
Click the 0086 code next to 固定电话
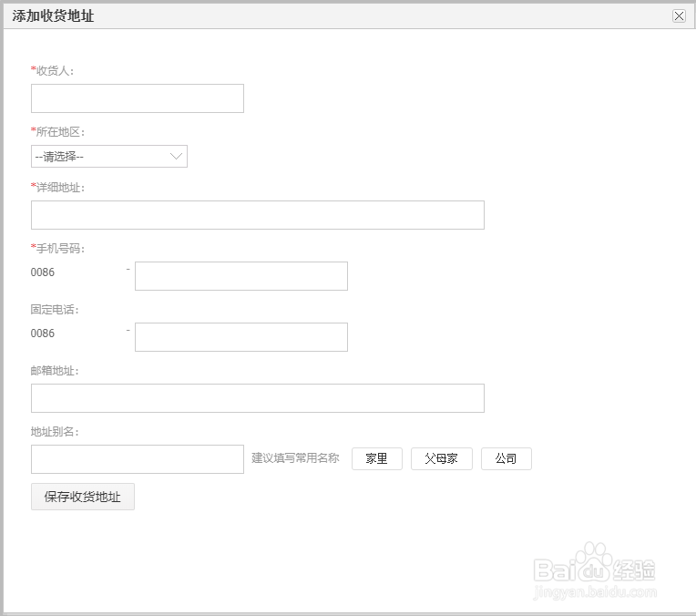pos(43,334)
